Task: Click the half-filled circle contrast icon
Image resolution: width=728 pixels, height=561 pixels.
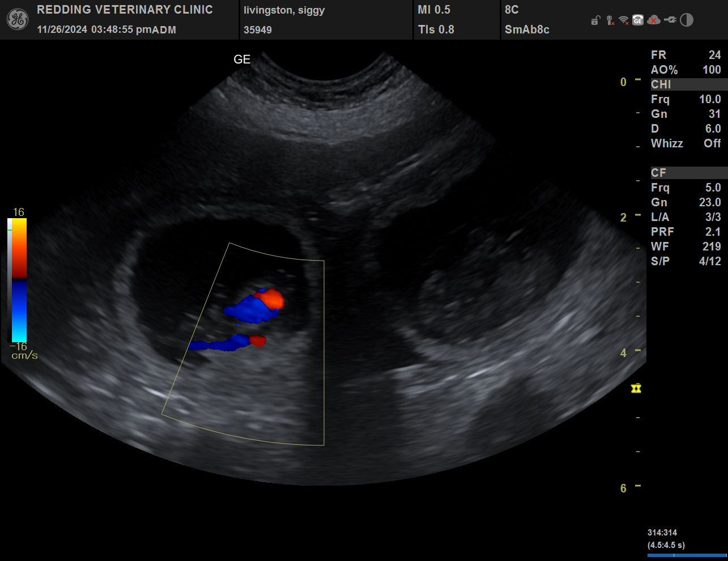Action: point(687,20)
